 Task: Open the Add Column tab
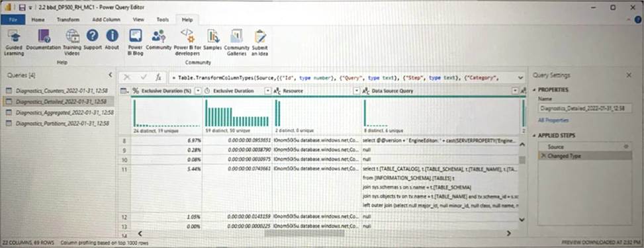106,19
